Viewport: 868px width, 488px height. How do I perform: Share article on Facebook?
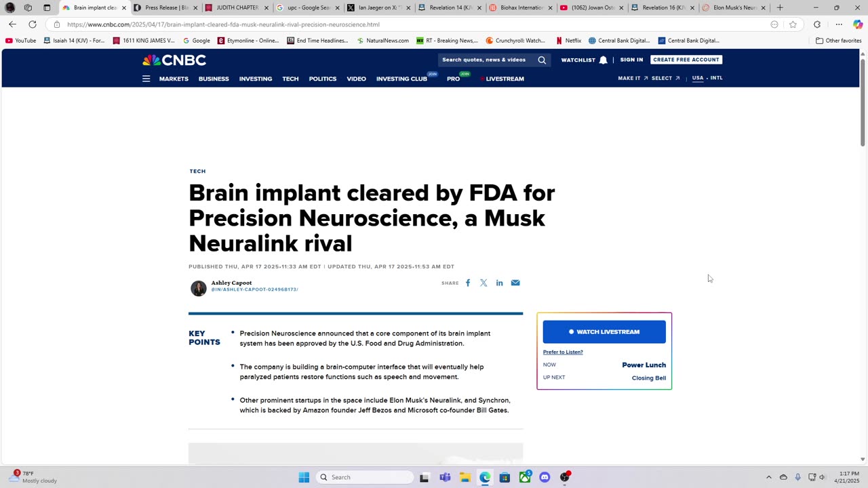pyautogui.click(x=468, y=283)
